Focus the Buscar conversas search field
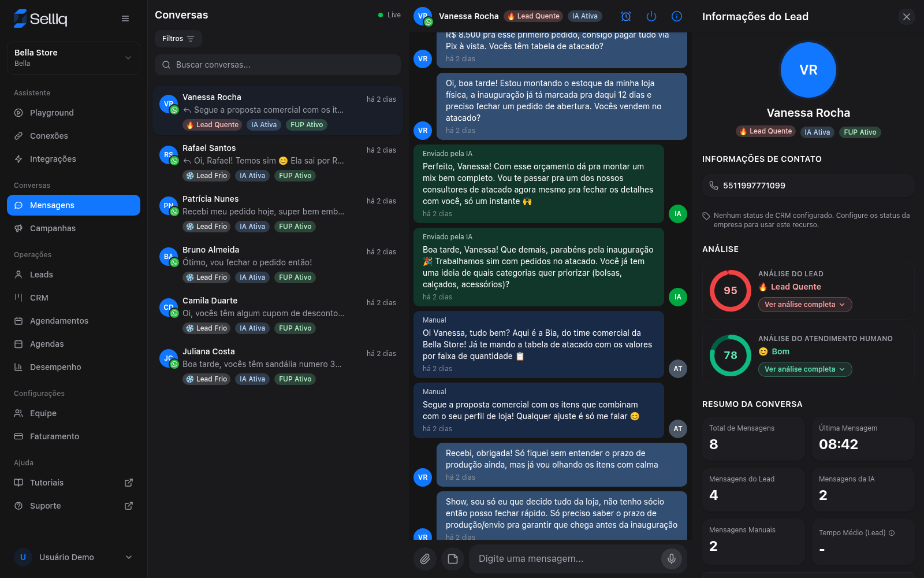The image size is (924, 578). point(278,65)
